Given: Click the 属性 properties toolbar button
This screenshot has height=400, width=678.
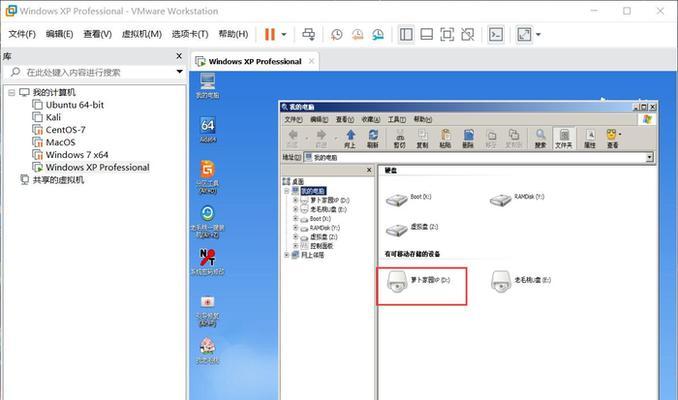Looking at the screenshot, I should 590,139.
